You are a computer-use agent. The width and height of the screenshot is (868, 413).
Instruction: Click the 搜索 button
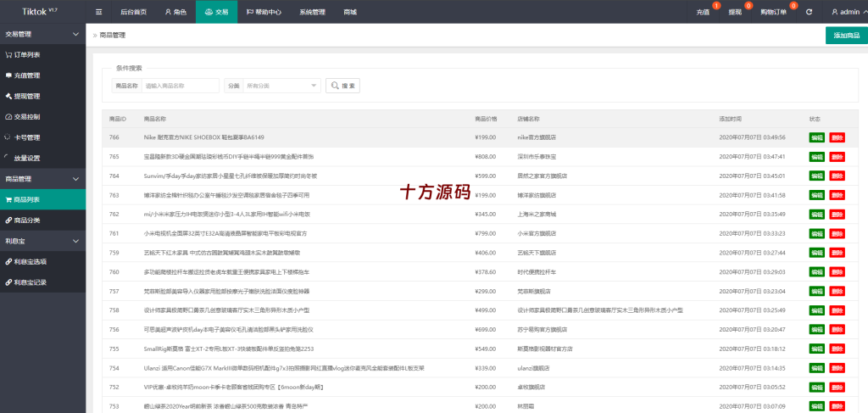[342, 86]
